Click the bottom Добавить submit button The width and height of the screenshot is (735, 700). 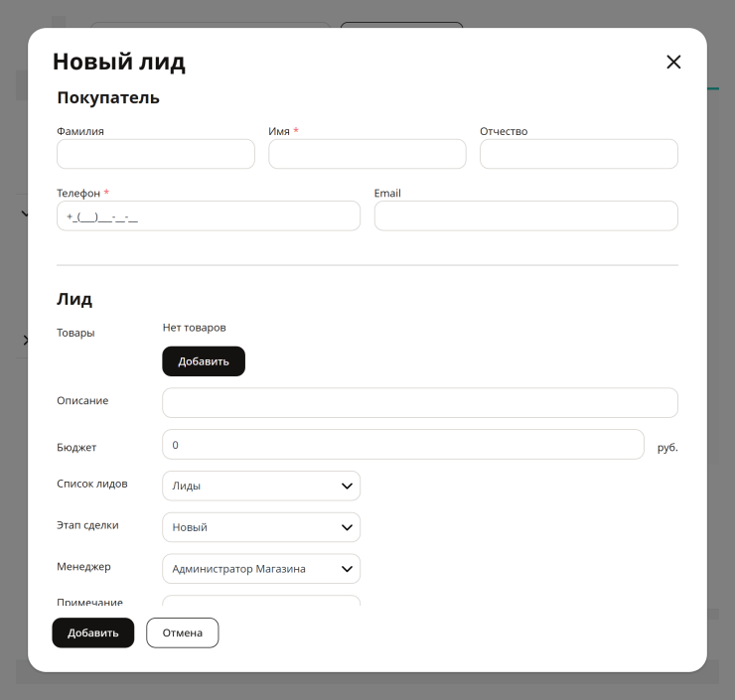92,633
